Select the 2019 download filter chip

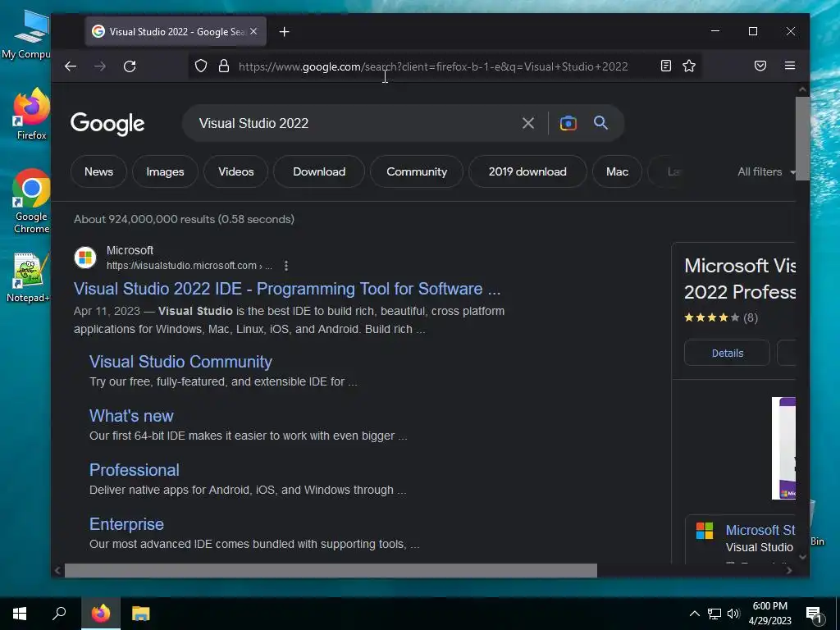pos(527,171)
